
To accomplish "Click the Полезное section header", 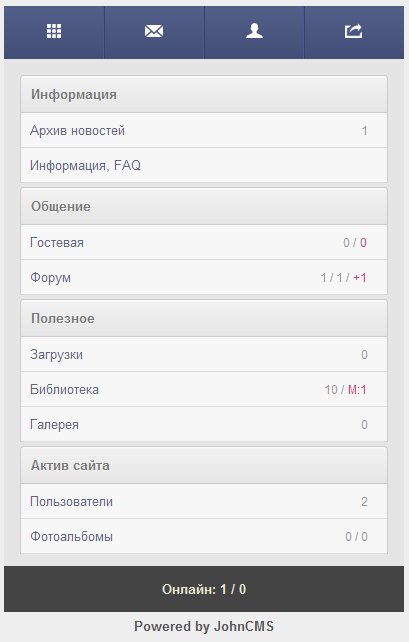I will coord(204,319).
